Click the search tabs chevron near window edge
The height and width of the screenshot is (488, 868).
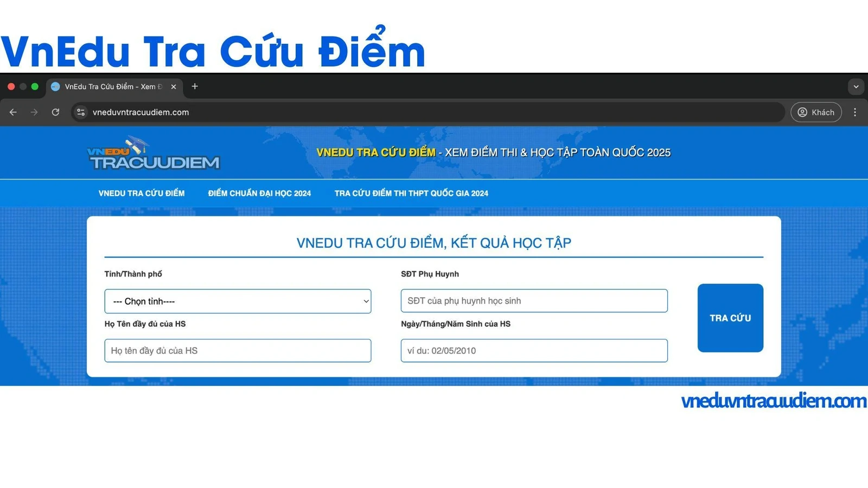point(856,86)
